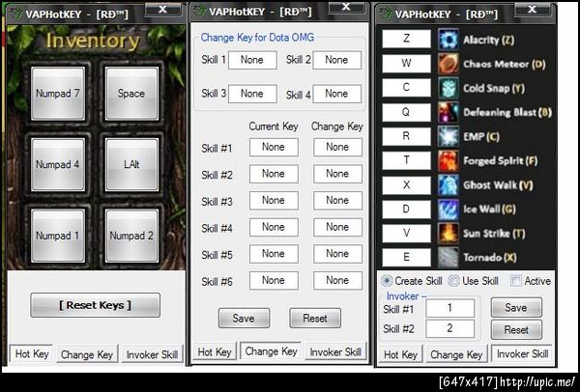Go to Hot Key tab in right window
The width and height of the screenshot is (580, 392).
(400, 354)
